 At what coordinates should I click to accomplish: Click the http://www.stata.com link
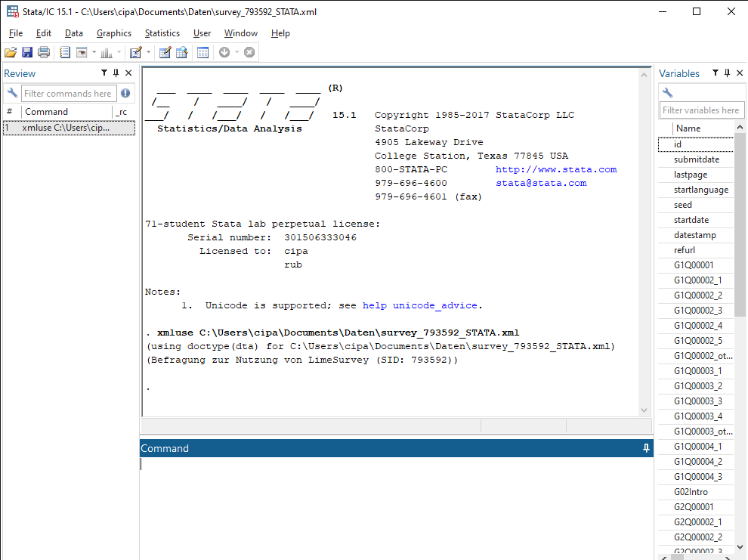pos(556,169)
